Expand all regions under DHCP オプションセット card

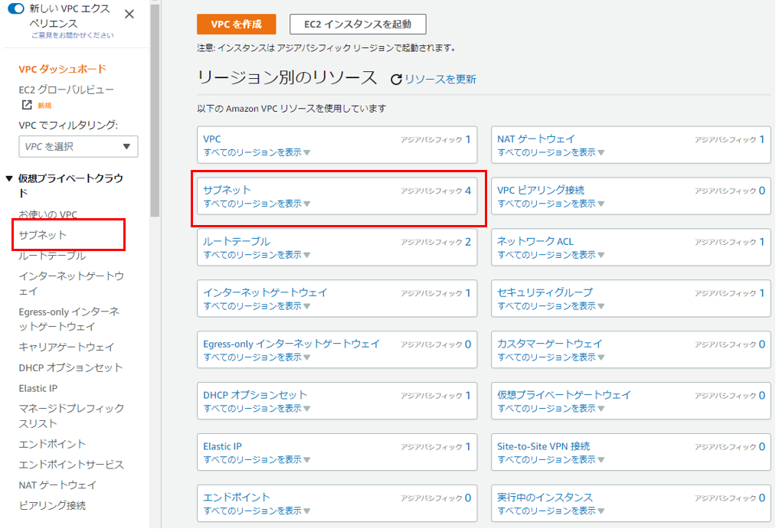tap(257, 409)
